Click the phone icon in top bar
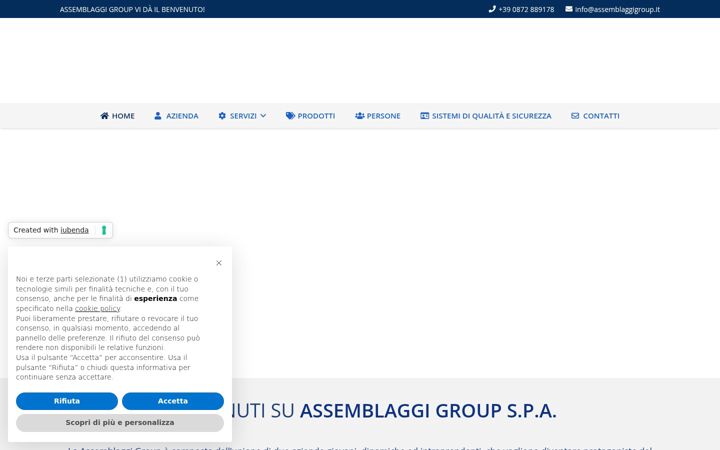The image size is (720, 450). (492, 9)
